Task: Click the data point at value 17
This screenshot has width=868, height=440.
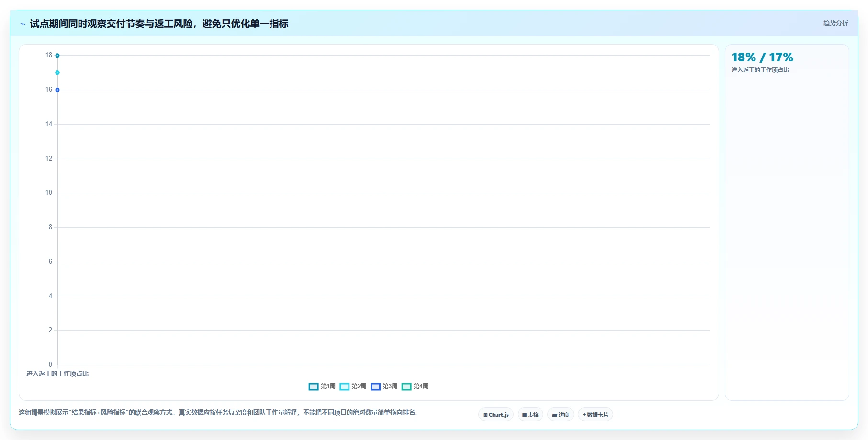Action: [57, 73]
